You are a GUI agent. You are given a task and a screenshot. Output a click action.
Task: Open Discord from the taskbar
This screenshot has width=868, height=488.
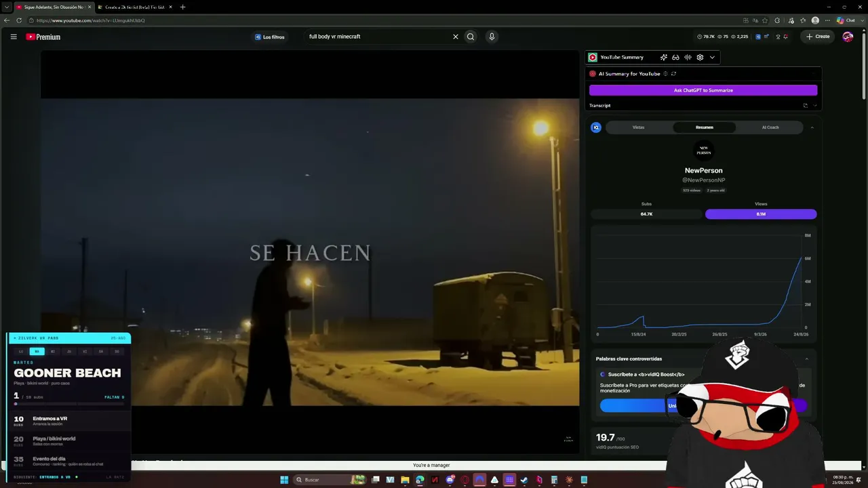pyautogui.click(x=450, y=480)
